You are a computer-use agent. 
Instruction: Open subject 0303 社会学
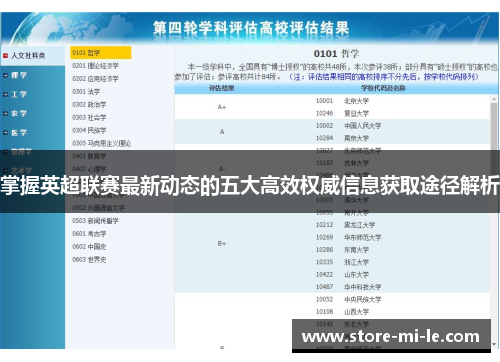89,117
